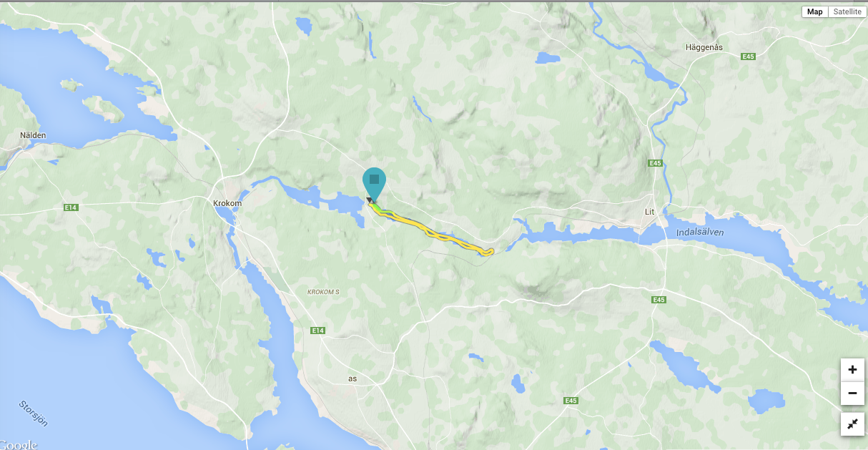Click the yellow GPS route track
Viewport: 868px width, 450px height.
[x=429, y=231]
